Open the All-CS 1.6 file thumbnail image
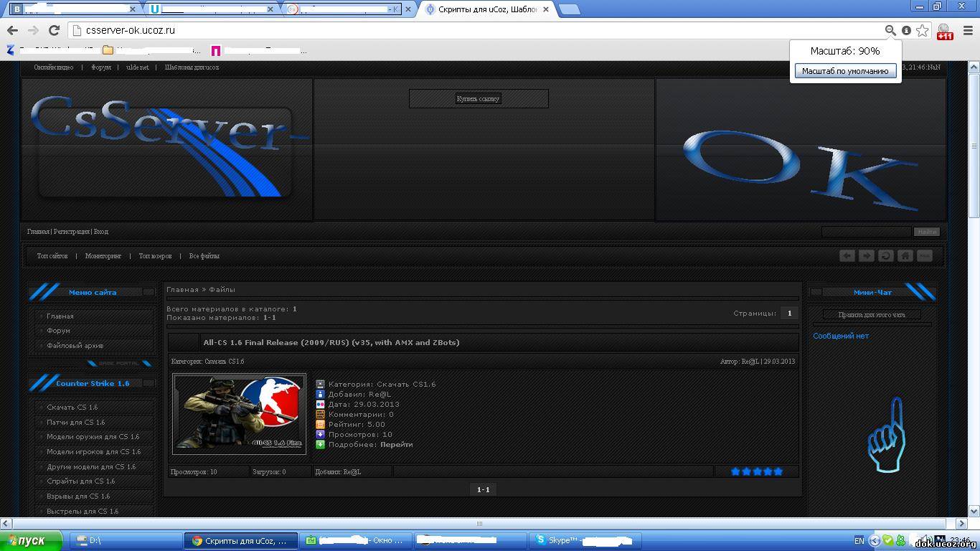 point(240,413)
